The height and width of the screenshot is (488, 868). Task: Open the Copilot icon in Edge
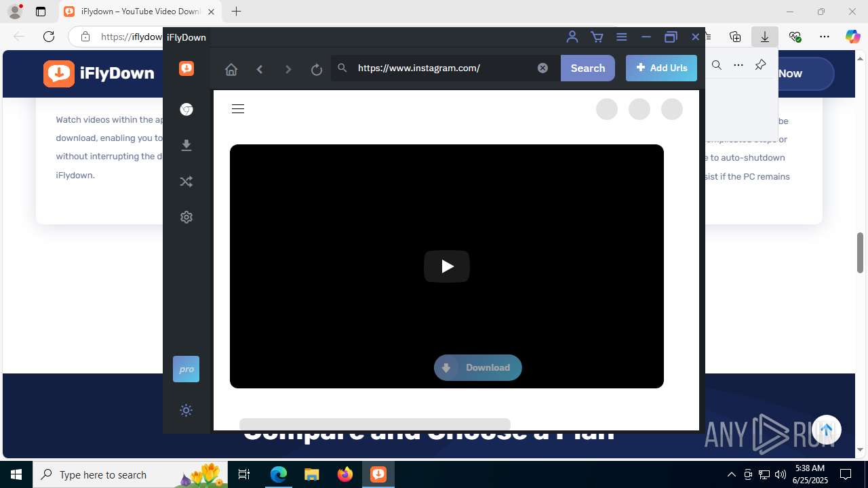click(852, 37)
